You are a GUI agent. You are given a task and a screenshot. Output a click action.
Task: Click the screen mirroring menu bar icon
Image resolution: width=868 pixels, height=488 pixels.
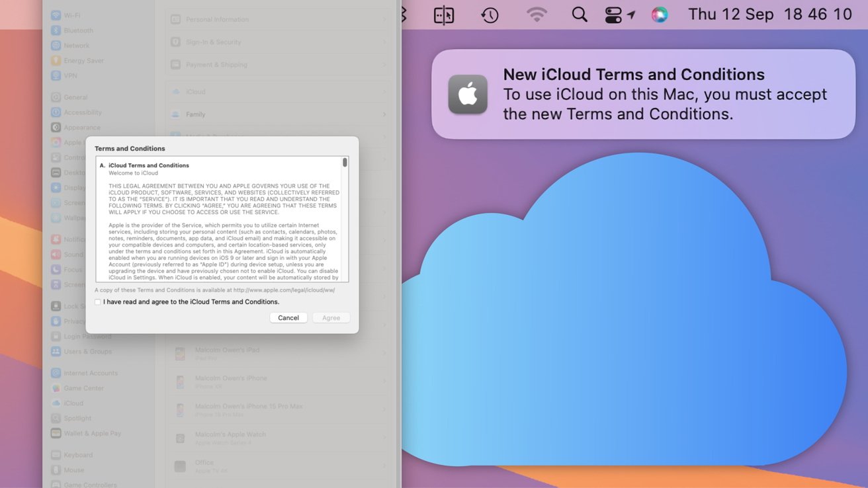[x=444, y=15]
